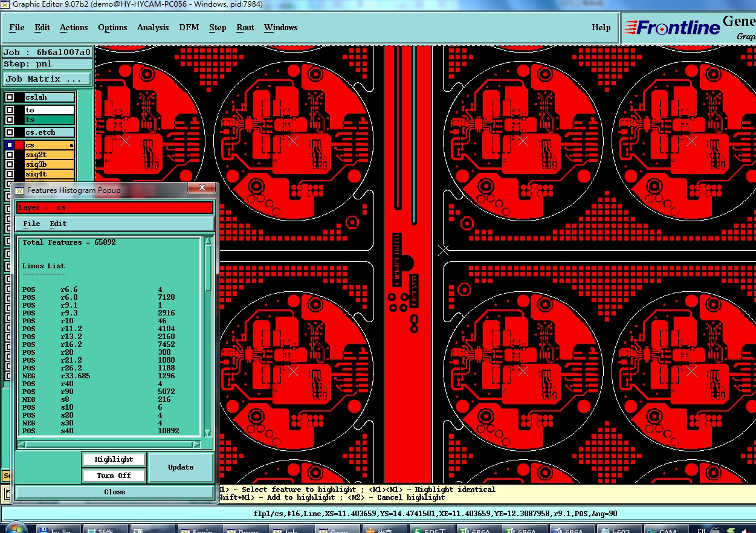Click the red 'Layer : cs' field
Image resolution: width=756 pixels, height=533 pixels.
coord(115,207)
